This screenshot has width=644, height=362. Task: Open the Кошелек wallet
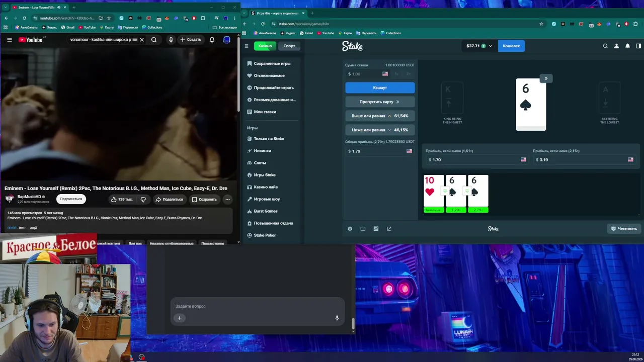(x=511, y=46)
